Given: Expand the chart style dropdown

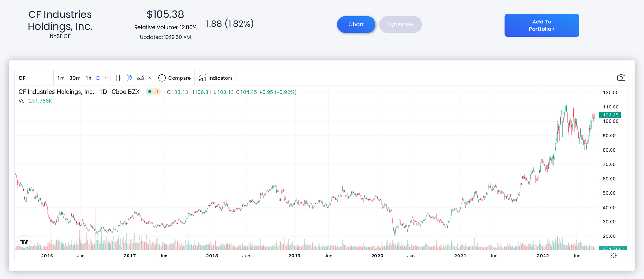Looking at the screenshot, I should coord(151,78).
